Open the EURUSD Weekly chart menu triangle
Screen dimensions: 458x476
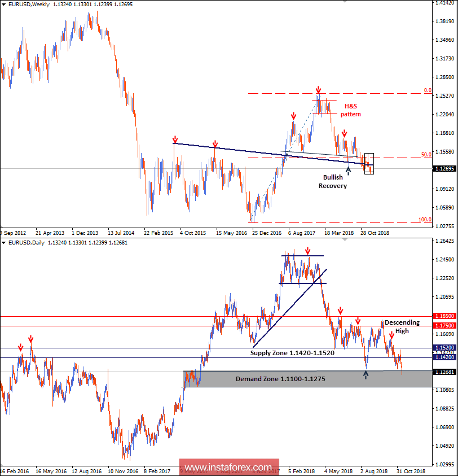[3, 5]
